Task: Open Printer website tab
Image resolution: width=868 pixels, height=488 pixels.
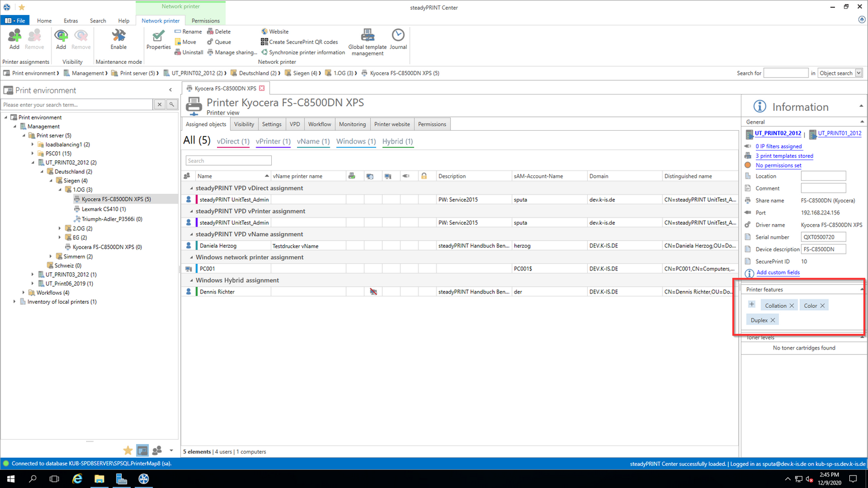Action: pos(392,124)
